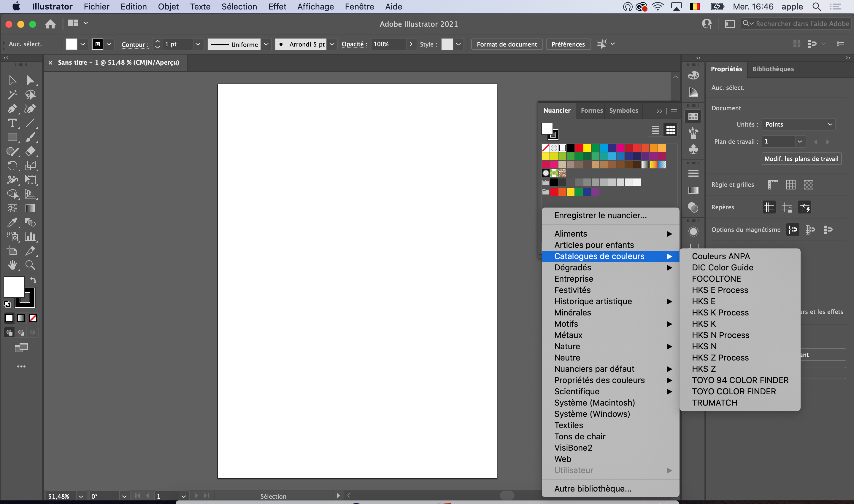Select the yellow swatch in the Nuancier
The height and width of the screenshot is (504, 854).
(587, 148)
